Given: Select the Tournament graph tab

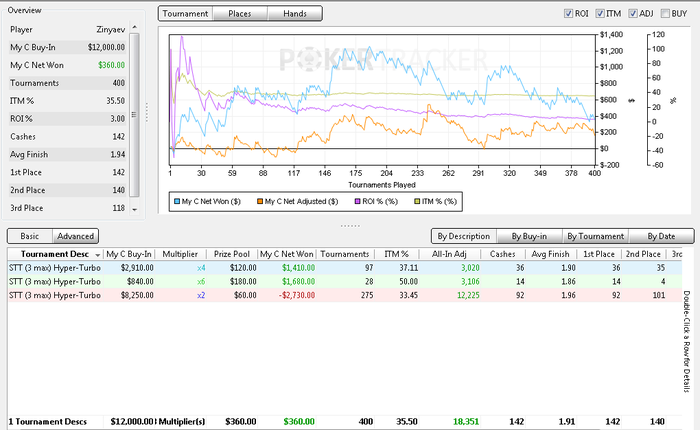Looking at the screenshot, I should [x=187, y=14].
